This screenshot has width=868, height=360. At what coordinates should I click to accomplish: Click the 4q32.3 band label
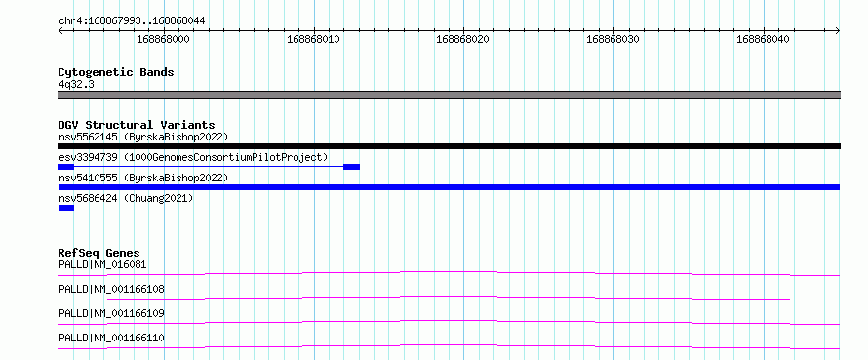[x=76, y=84]
